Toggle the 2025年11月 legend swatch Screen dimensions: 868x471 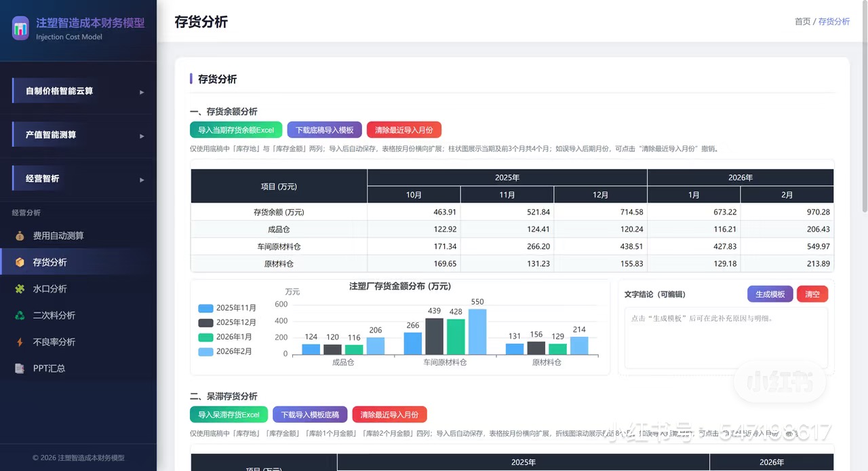click(205, 308)
